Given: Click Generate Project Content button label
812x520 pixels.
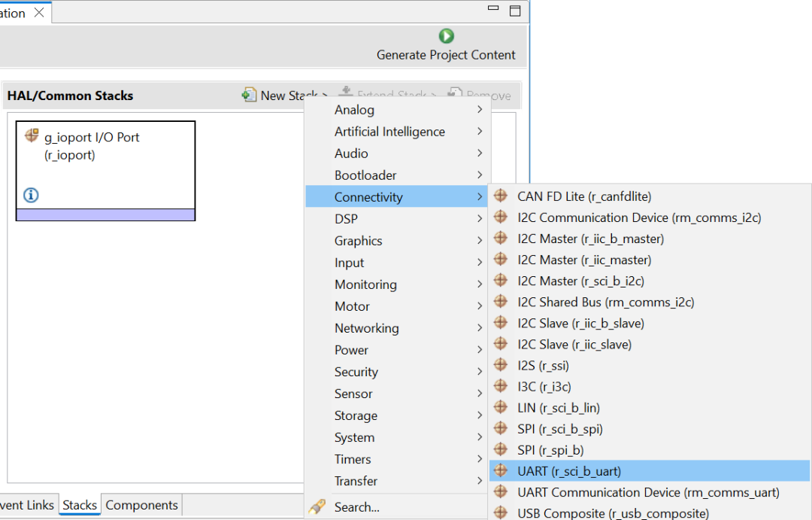Looking at the screenshot, I should coord(446,55).
